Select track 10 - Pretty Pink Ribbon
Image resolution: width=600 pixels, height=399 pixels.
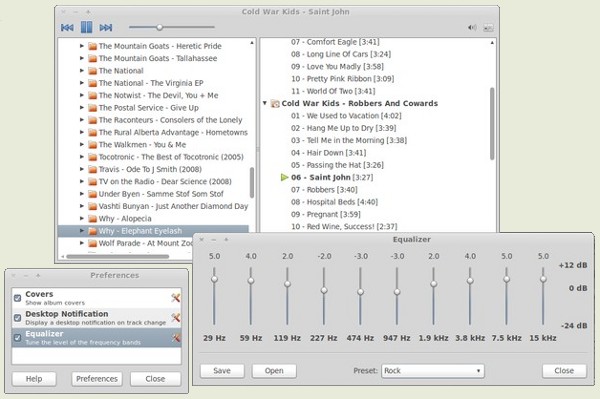pos(342,78)
